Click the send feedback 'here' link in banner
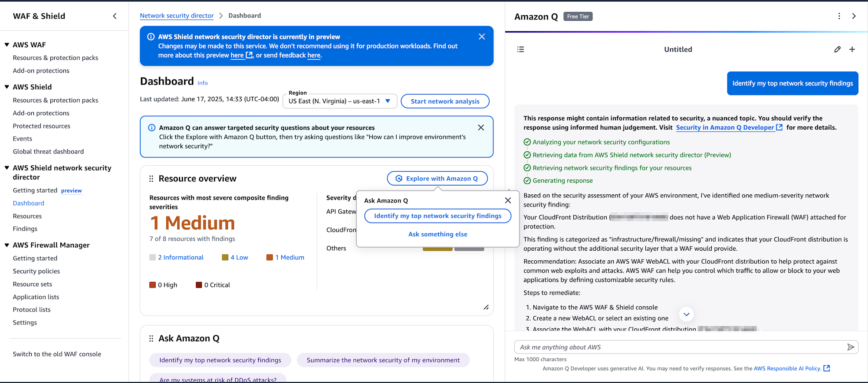 (x=314, y=55)
